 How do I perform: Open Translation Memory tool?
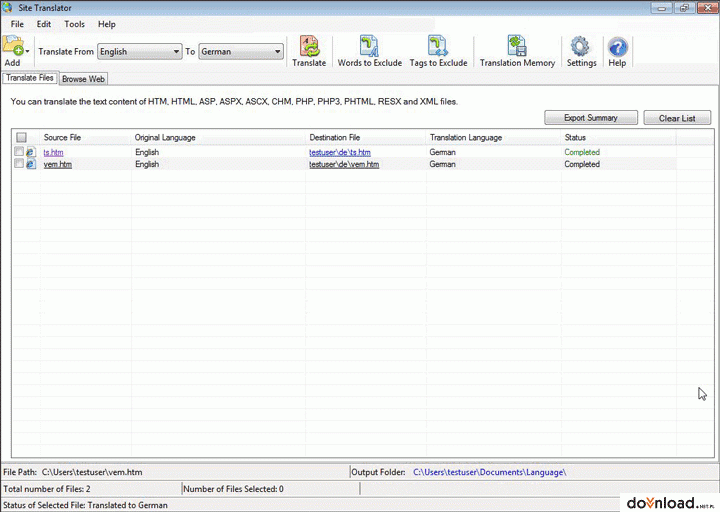pyautogui.click(x=518, y=51)
